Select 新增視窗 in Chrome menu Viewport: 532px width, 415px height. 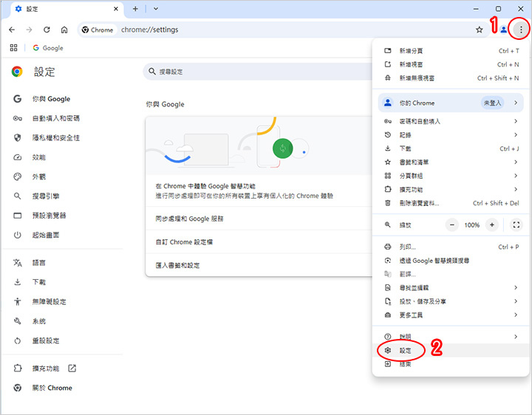[451, 64]
